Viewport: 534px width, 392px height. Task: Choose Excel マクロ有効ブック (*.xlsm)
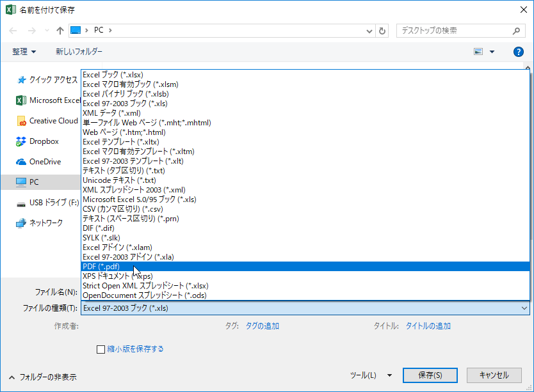305,84
